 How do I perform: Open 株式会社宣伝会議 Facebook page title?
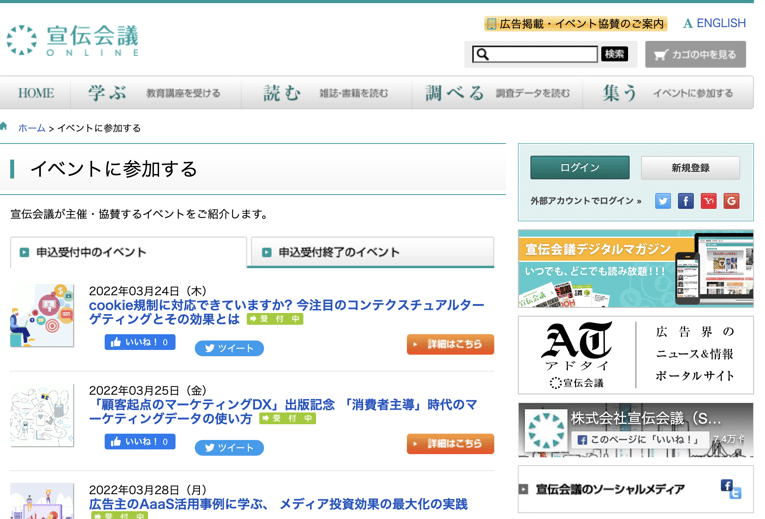pyautogui.click(x=645, y=418)
